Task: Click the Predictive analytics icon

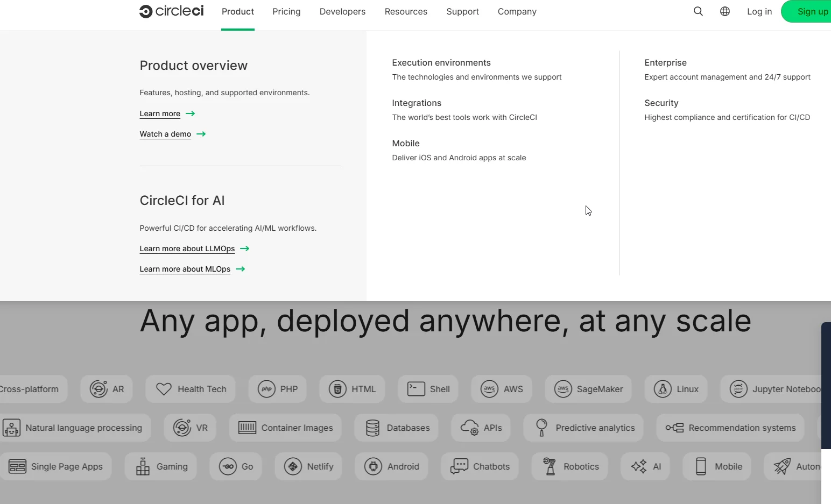Action: 541,428
